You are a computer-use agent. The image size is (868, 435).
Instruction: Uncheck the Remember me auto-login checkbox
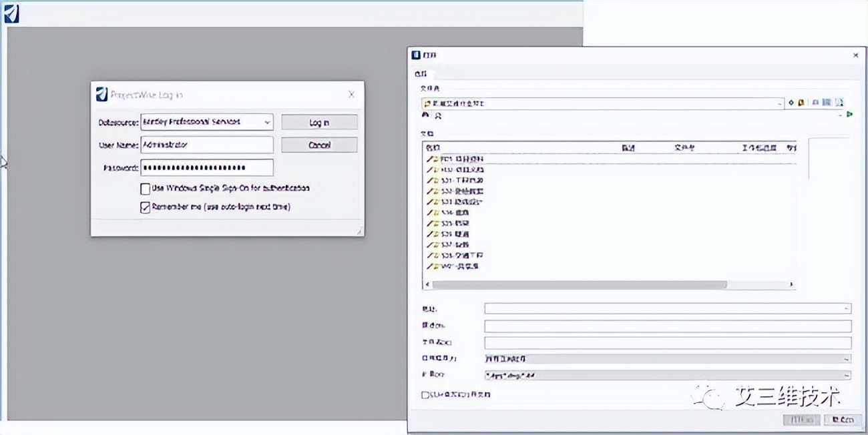(x=145, y=207)
